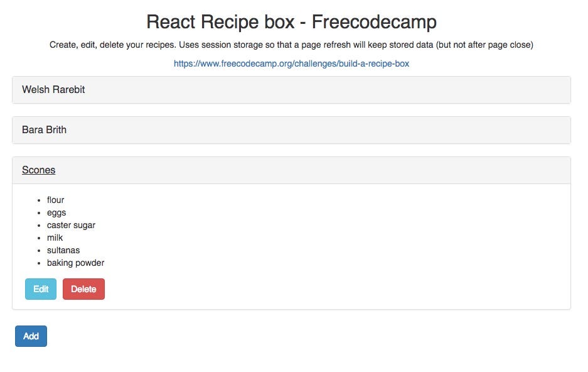Click the React Recipe box page title
This screenshot has width=588, height=372.
[x=291, y=21]
